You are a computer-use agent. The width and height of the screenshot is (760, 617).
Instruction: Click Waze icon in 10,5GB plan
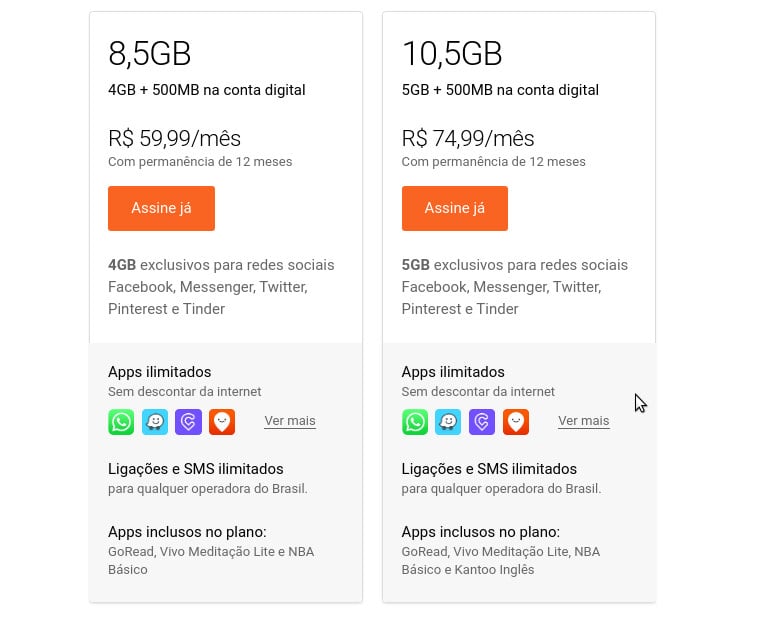click(x=448, y=422)
